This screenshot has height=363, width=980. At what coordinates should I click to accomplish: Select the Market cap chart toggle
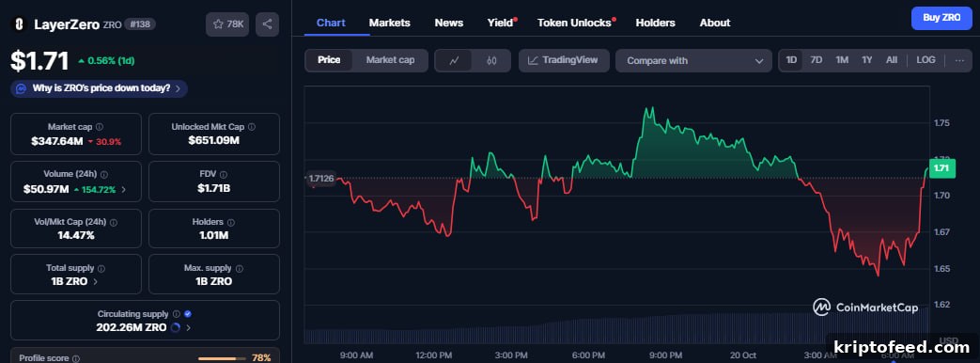pos(390,60)
